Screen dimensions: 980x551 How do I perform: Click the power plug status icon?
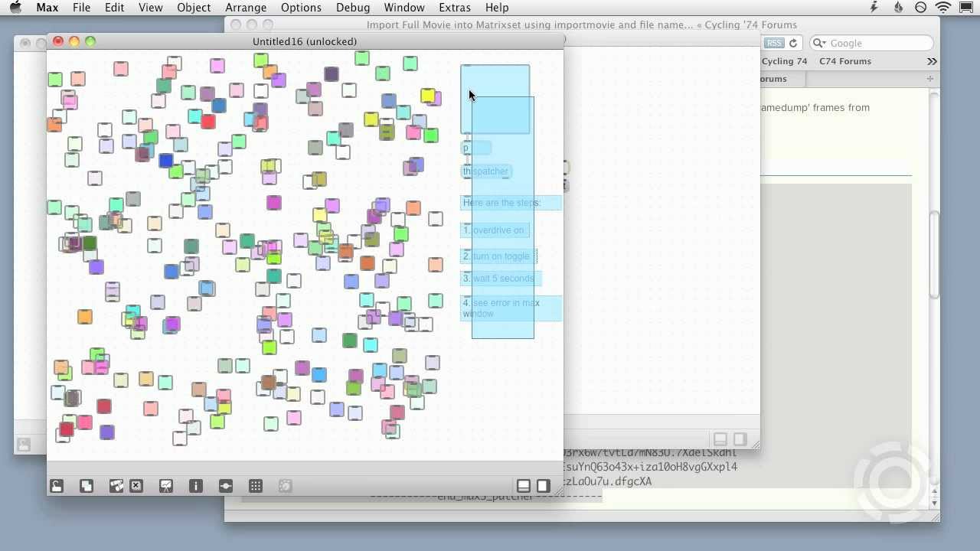[x=874, y=8]
